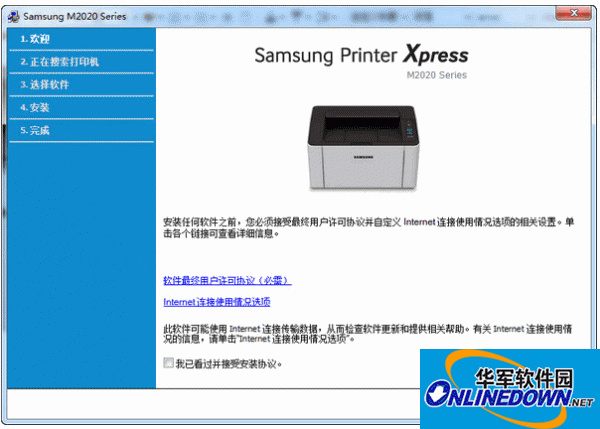Image resolution: width=600 pixels, height=429 pixels.
Task: Select step 2 正在搜索打印机 in sidebar
Action: point(81,62)
